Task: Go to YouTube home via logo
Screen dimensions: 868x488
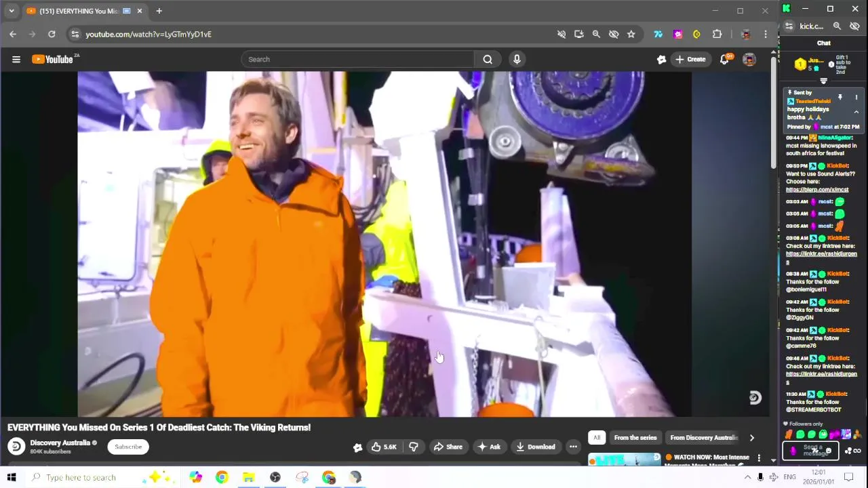Action: [54, 60]
